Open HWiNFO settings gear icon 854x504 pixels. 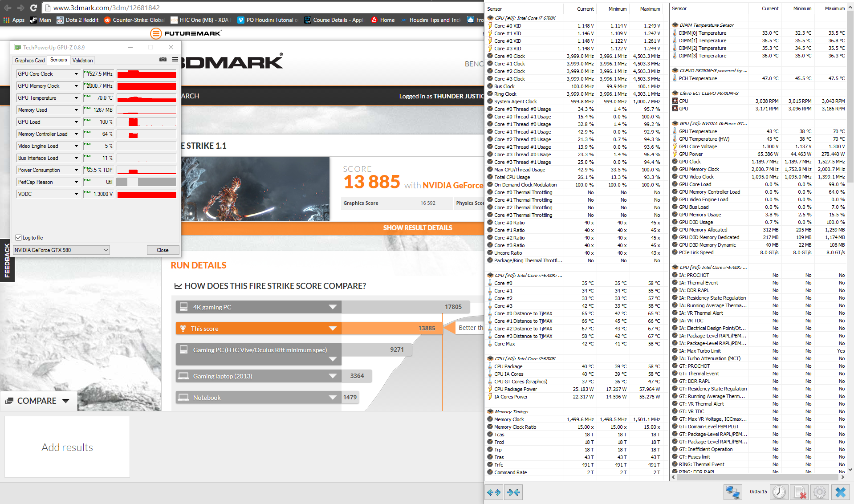tap(820, 492)
